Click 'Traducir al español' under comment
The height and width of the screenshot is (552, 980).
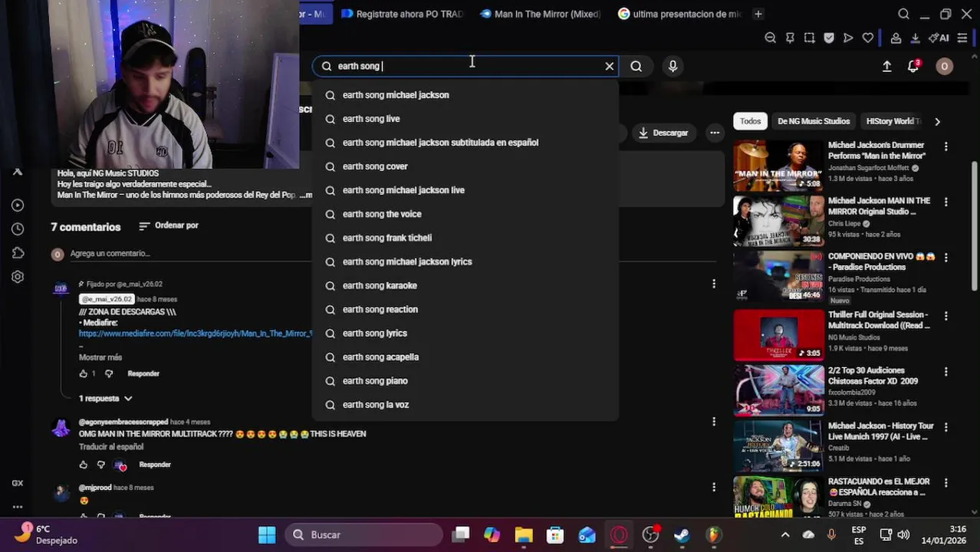(111, 447)
